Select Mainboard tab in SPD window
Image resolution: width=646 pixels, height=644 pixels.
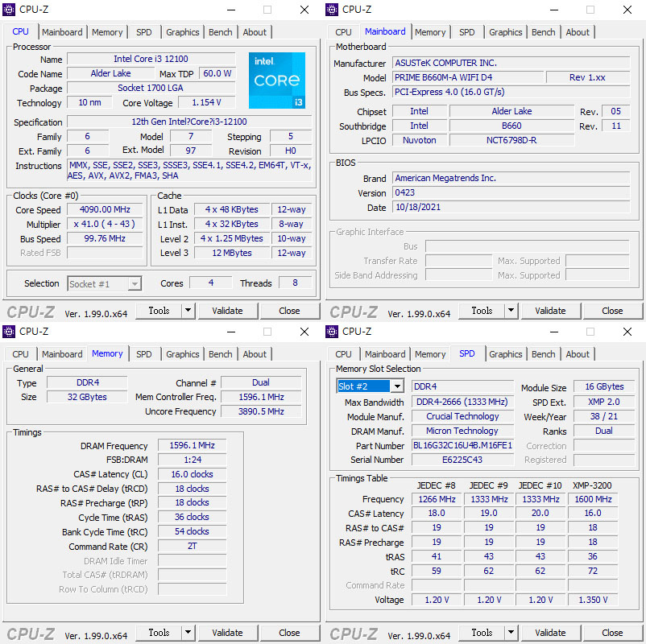pyautogui.click(x=385, y=354)
